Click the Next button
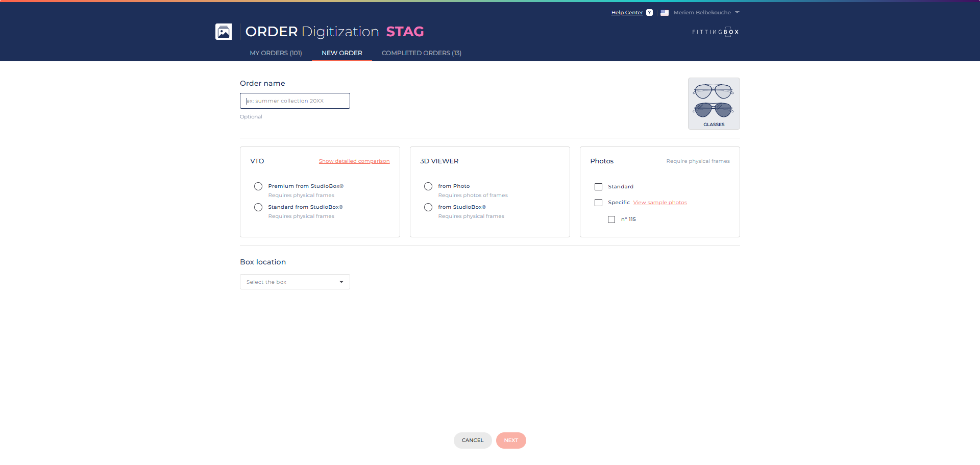 coord(511,440)
